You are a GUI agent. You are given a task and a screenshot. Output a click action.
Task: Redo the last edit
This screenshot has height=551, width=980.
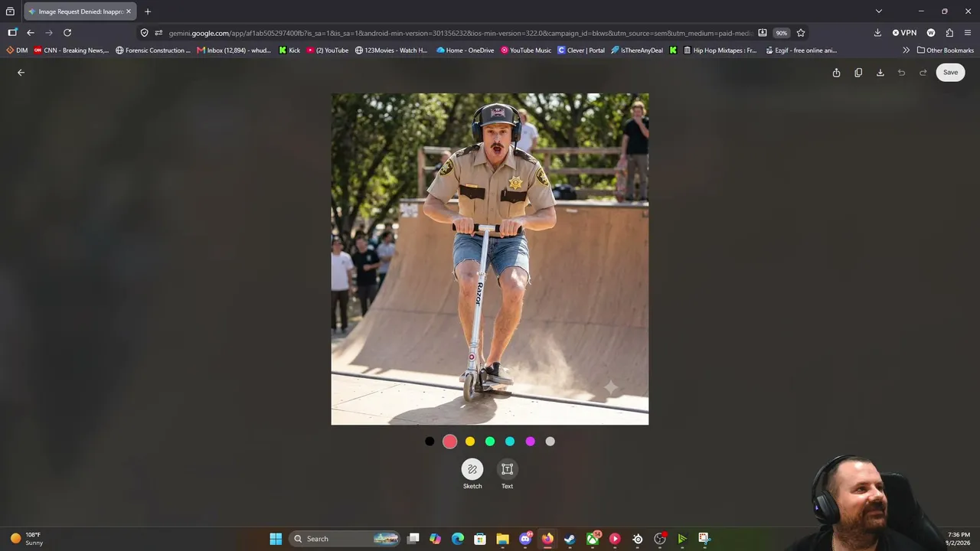(x=923, y=73)
